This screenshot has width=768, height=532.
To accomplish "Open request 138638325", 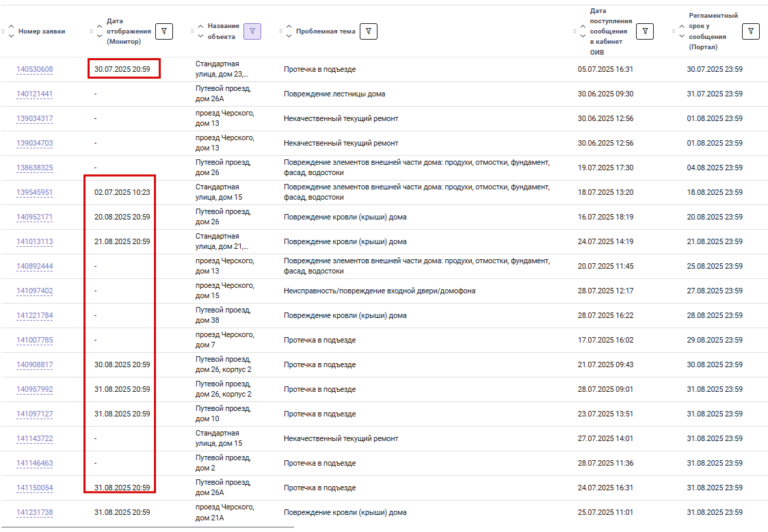I will tap(35, 168).
